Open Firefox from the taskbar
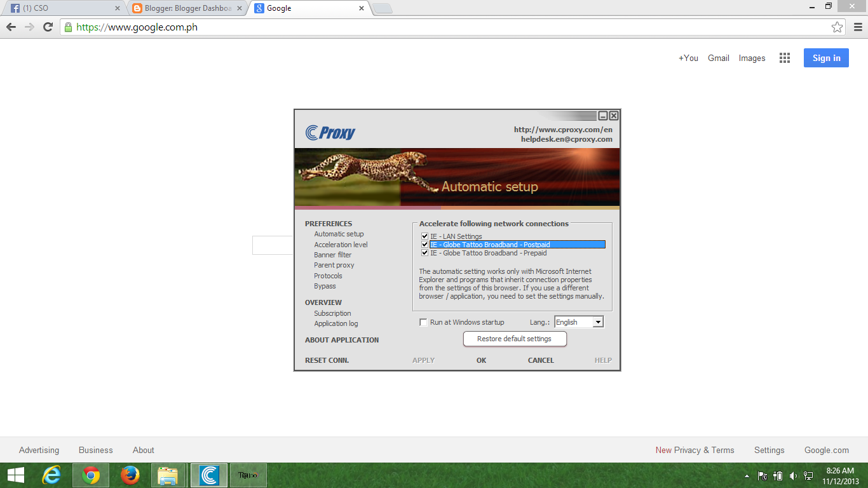Viewport: 868px width, 488px height. tap(130, 475)
